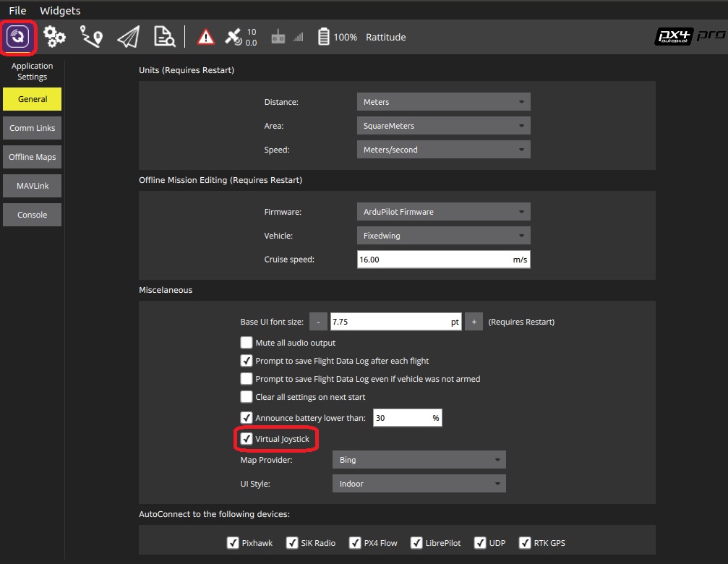This screenshot has height=564, width=728.
Task: Click the QGroundControl application settings icon
Action: [19, 37]
